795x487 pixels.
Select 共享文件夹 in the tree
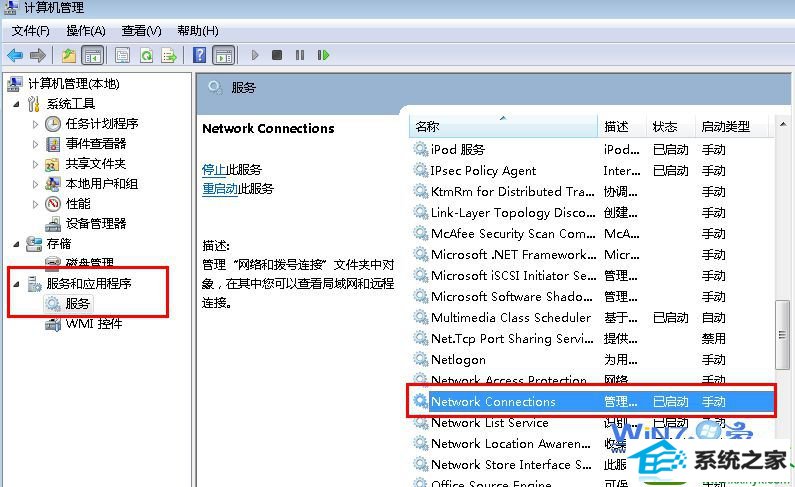(x=95, y=164)
